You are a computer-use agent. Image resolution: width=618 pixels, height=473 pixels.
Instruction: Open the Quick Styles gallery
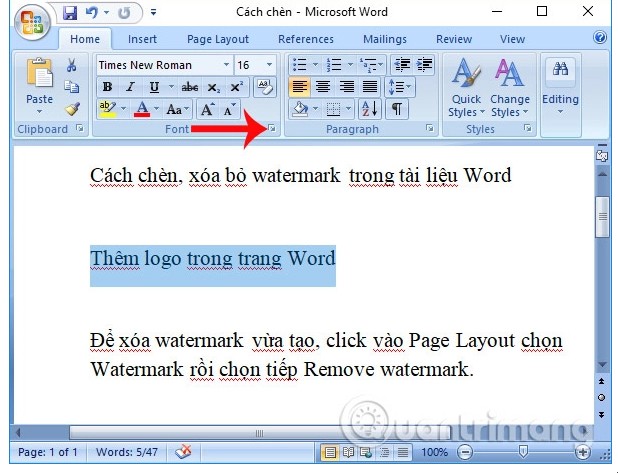click(x=464, y=90)
